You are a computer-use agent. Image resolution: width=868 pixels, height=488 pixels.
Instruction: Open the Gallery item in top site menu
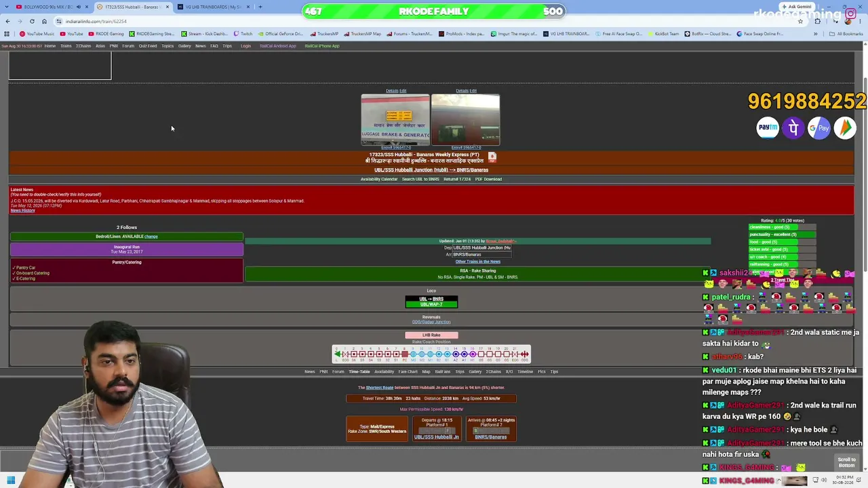pos(184,46)
